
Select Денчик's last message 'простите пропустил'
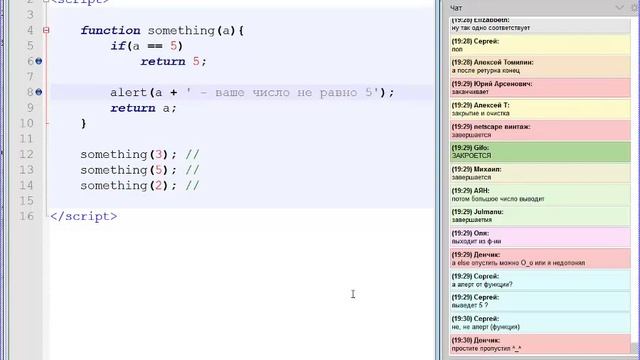click(x=540, y=344)
